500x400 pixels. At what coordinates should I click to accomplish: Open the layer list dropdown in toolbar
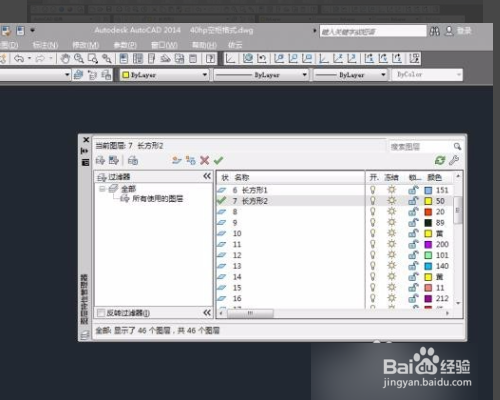tap(67, 75)
